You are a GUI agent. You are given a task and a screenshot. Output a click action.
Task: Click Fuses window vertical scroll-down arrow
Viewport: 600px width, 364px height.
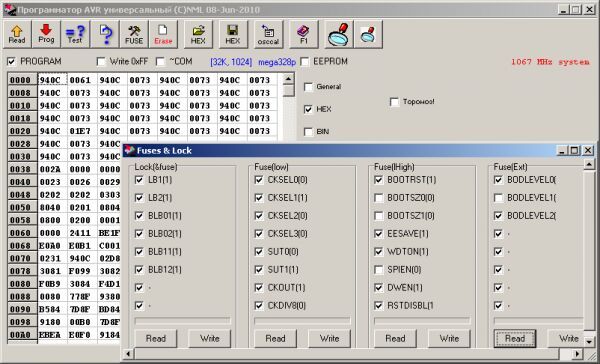click(589, 341)
